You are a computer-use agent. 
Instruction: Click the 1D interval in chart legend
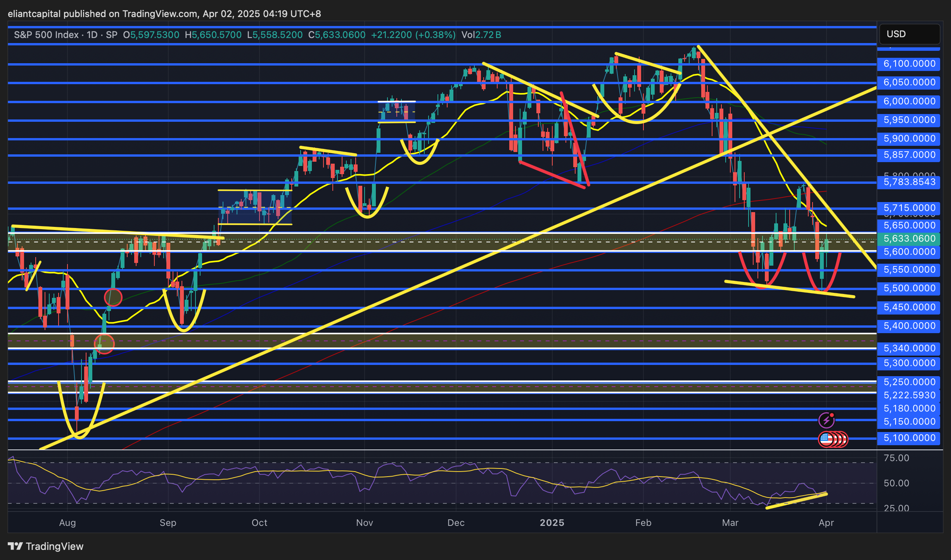coord(92,35)
